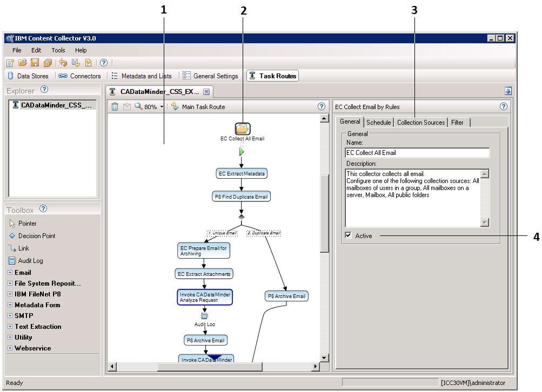The height and width of the screenshot is (392, 542).
Task: Open the General Settings section
Action: (210, 76)
